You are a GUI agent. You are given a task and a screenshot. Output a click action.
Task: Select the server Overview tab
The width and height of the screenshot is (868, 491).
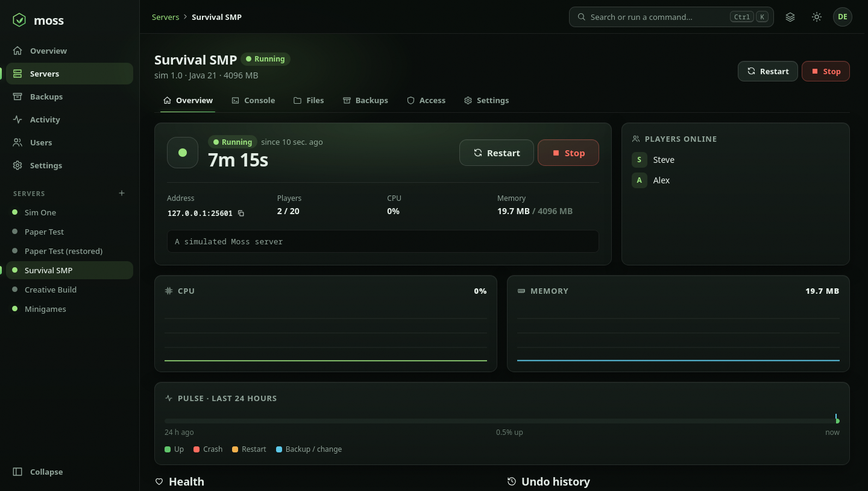click(x=188, y=100)
